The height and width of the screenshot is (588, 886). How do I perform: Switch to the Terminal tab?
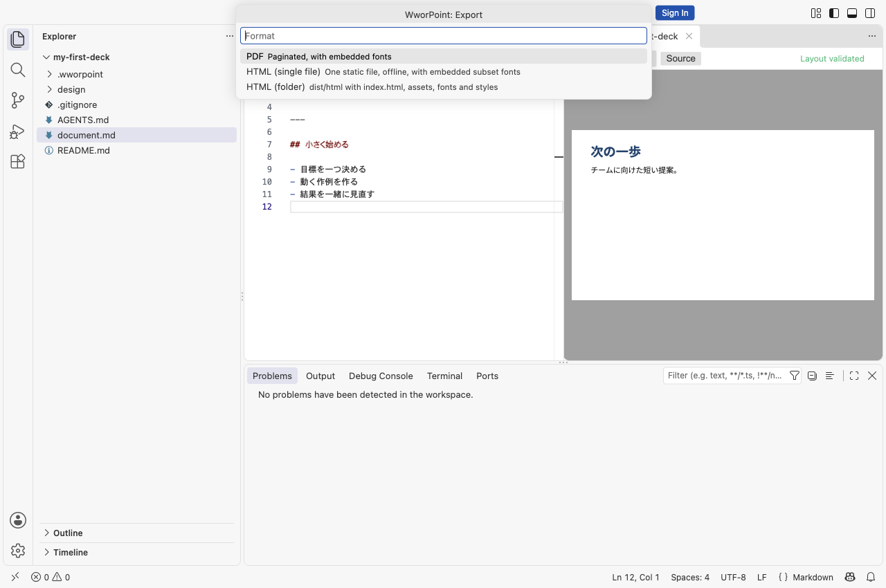(x=444, y=376)
